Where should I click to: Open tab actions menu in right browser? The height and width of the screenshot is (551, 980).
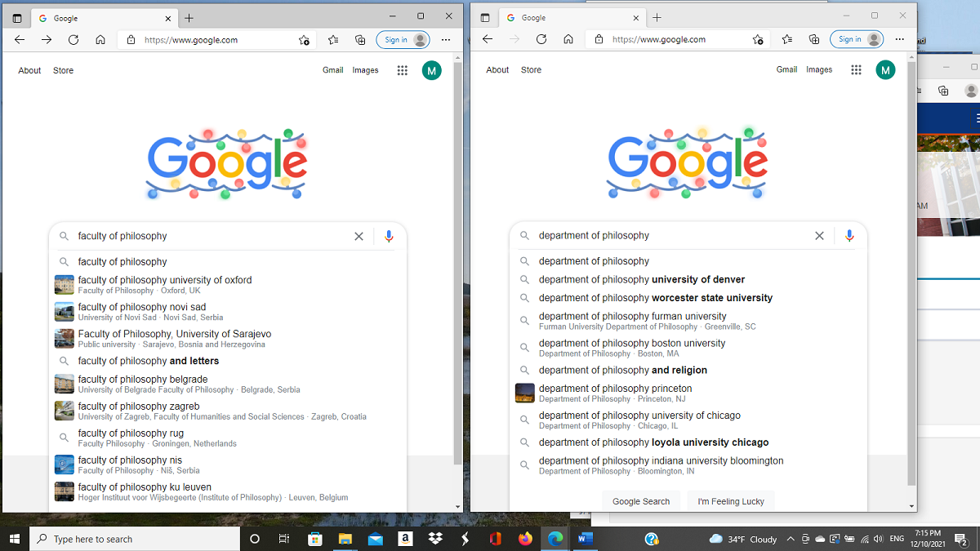coord(485,17)
